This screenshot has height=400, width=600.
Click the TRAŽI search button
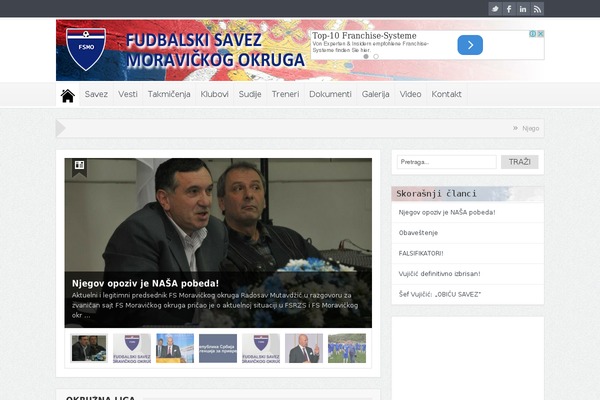[520, 162]
